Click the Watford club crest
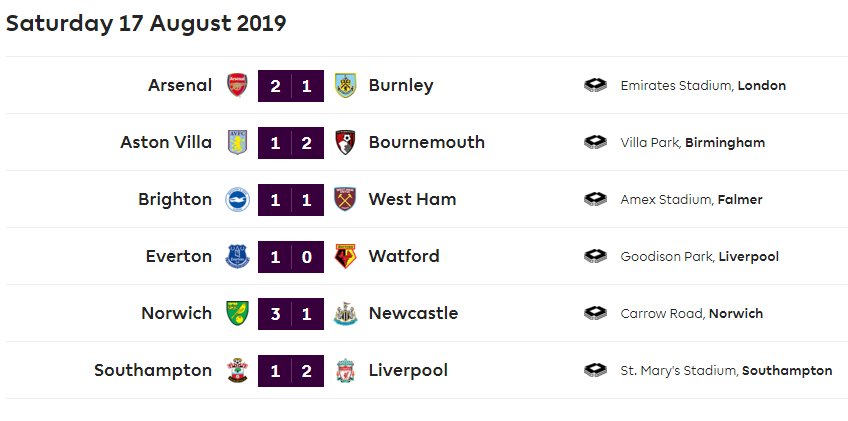Viewport: 848px width, 421px height. (345, 256)
